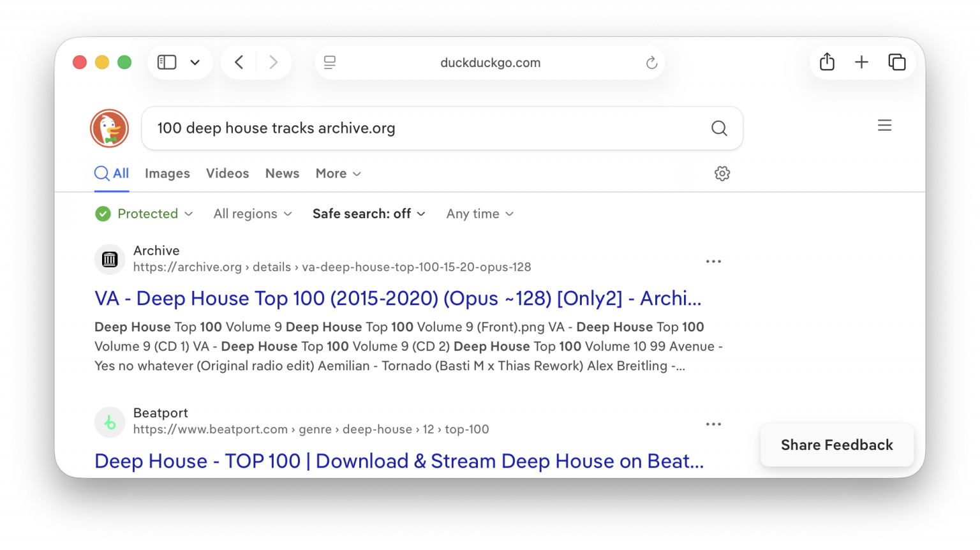Open the hamburger menu icon

884,126
